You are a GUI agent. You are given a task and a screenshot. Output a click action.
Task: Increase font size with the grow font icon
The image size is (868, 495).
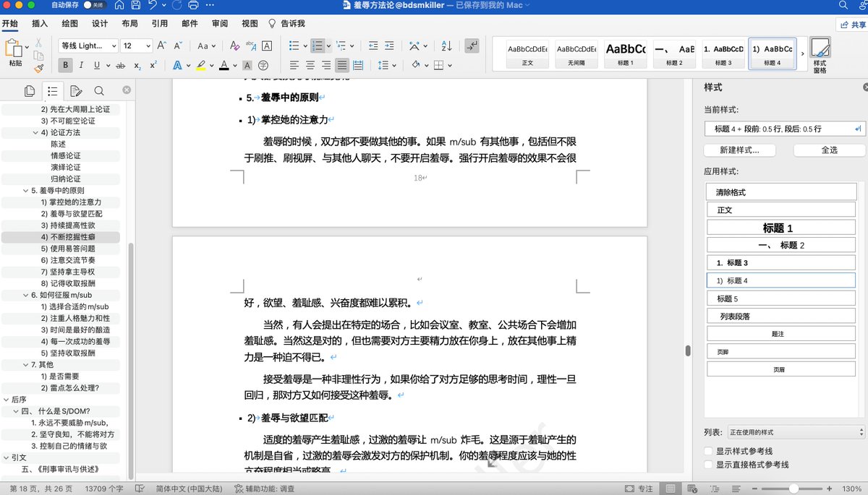(163, 46)
